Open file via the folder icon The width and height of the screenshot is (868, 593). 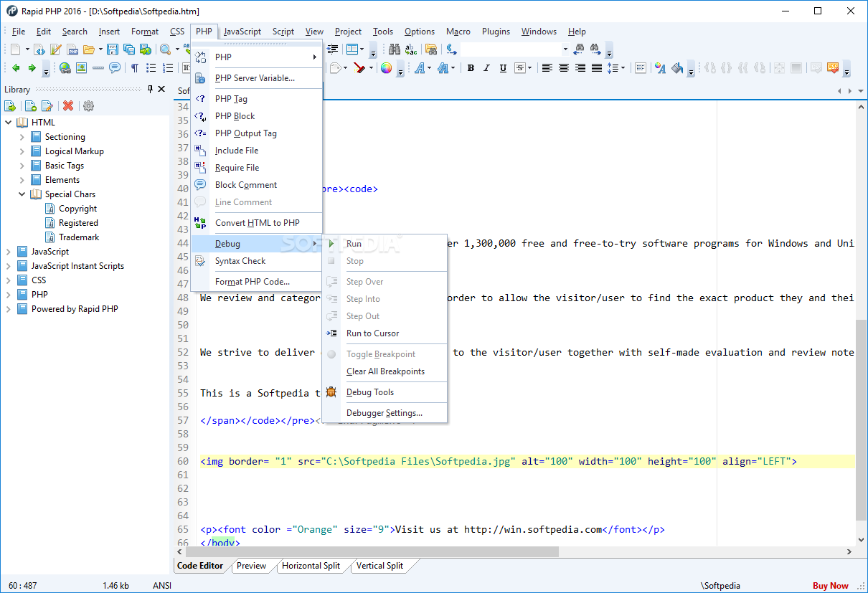pos(88,49)
